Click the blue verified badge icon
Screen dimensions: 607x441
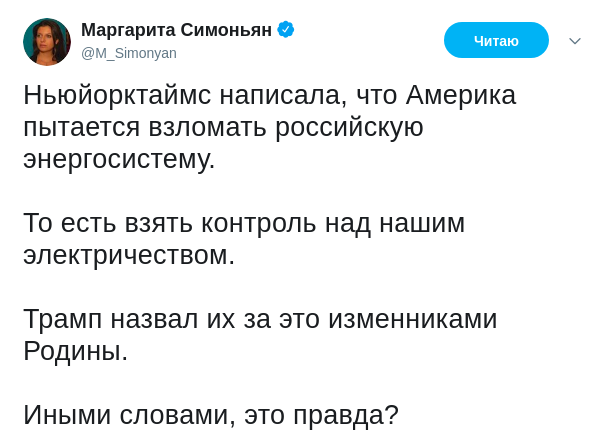point(286,29)
